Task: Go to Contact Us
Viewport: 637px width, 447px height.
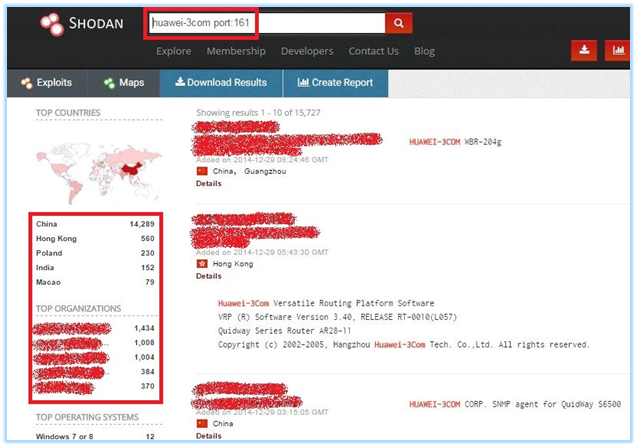Action: (373, 51)
